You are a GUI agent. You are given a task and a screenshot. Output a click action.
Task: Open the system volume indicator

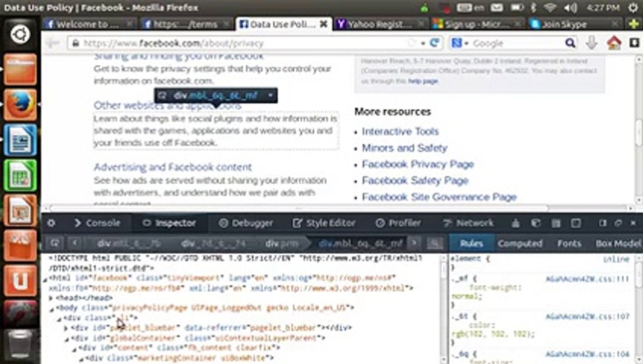570,8
